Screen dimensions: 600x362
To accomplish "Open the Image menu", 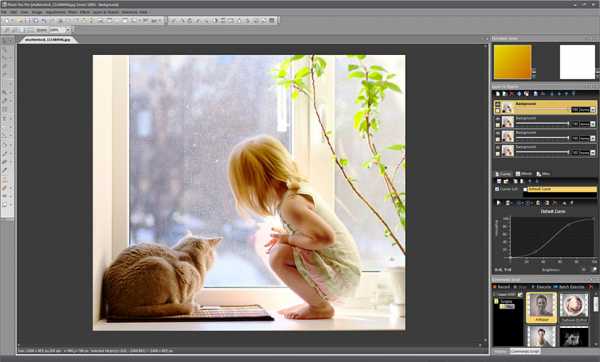I will (x=37, y=12).
